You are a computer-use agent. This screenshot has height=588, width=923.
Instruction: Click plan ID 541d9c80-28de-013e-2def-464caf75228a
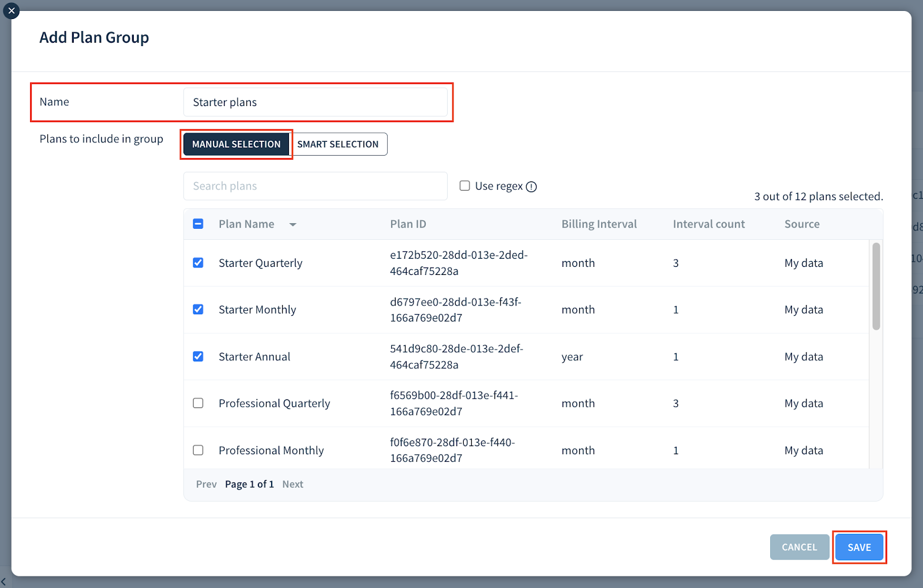(456, 357)
